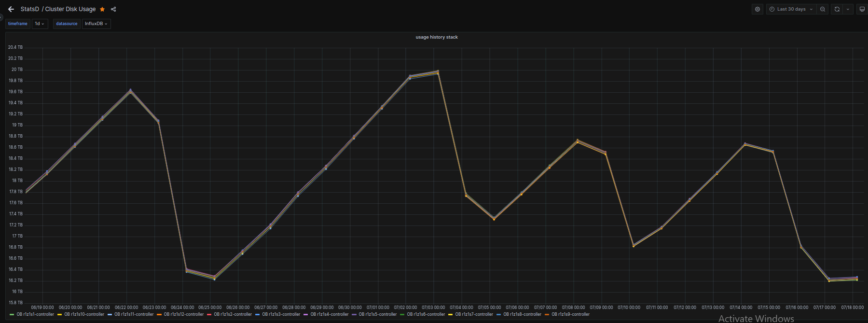This screenshot has height=323, width=868.
Task: Toggle OB r1z1s12-controller series in legend
Action: coord(183,314)
